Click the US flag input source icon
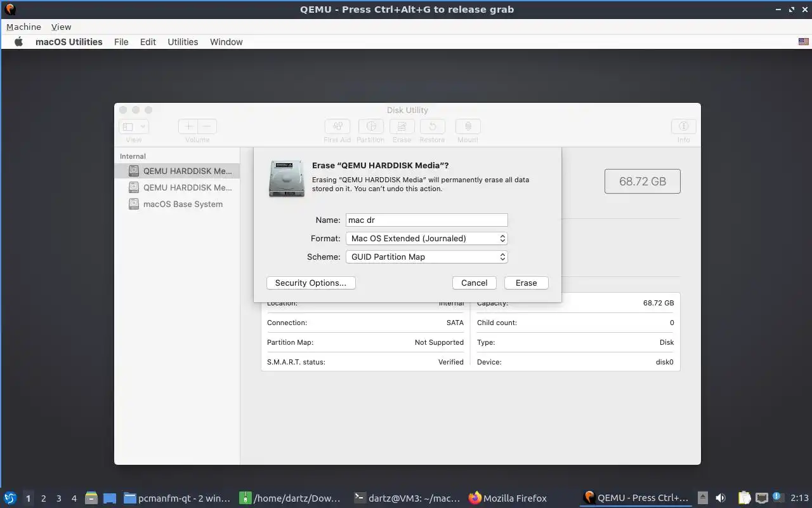Screen dimensions: 812x508 tap(804, 42)
